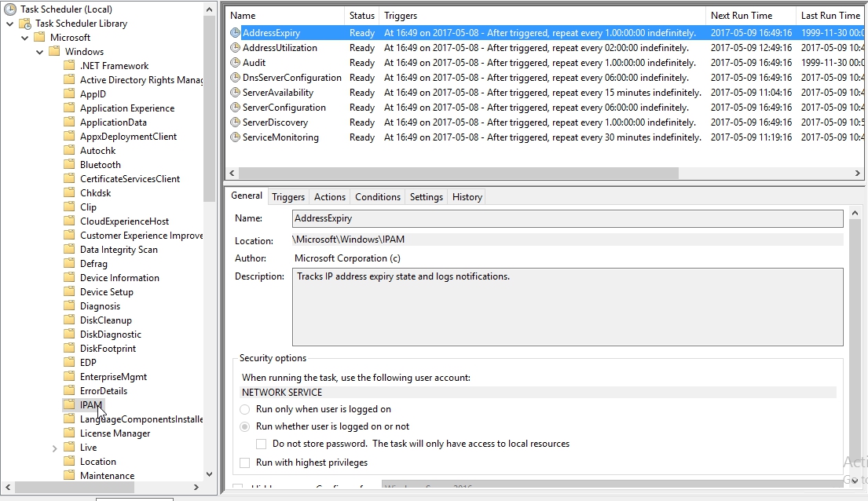Click the ServerDiscovery task clock icon
Screen dimensions: 868x501
(235, 123)
